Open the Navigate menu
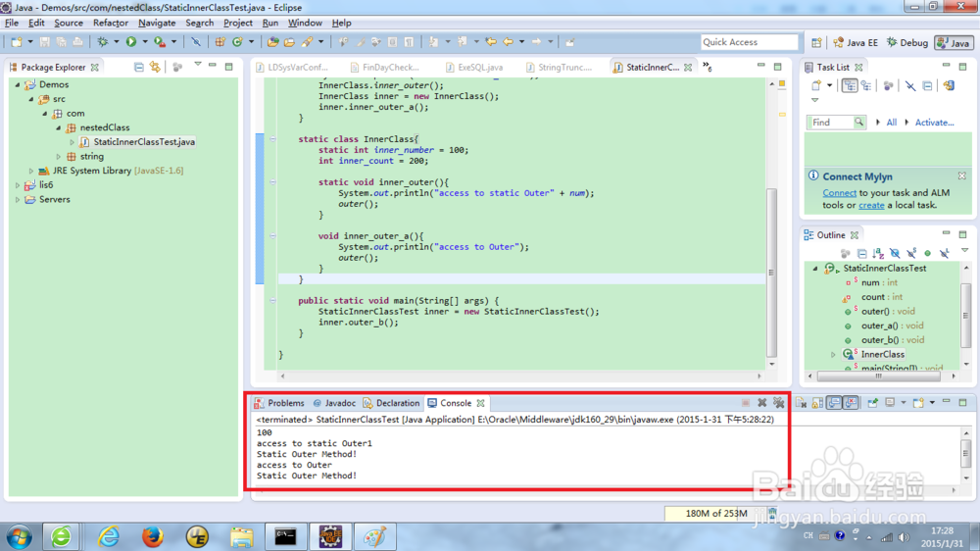The height and width of the screenshot is (551, 980). [157, 23]
